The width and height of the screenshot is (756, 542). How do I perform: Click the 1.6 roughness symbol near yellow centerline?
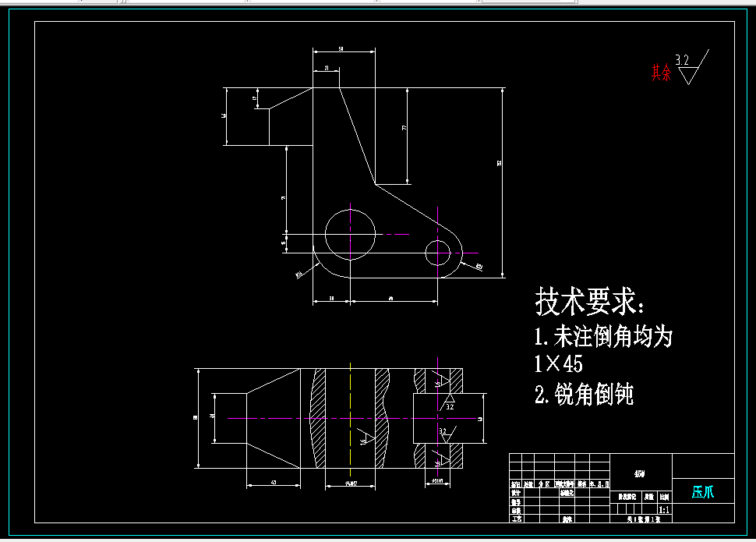366,437
